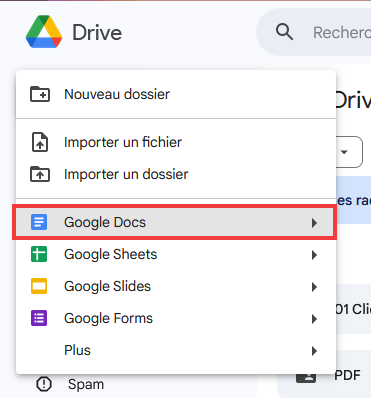This screenshot has width=371, height=398.
Task: Click the file upload icon
Action: coord(40,142)
